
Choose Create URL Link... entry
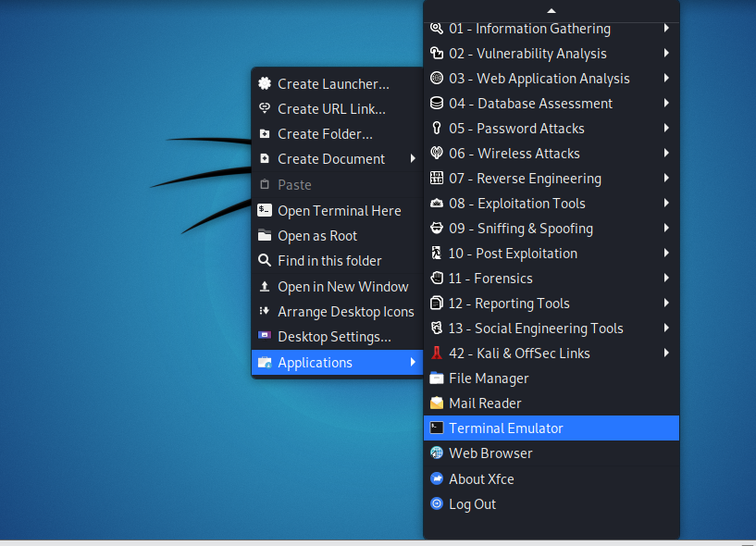[x=337, y=108]
